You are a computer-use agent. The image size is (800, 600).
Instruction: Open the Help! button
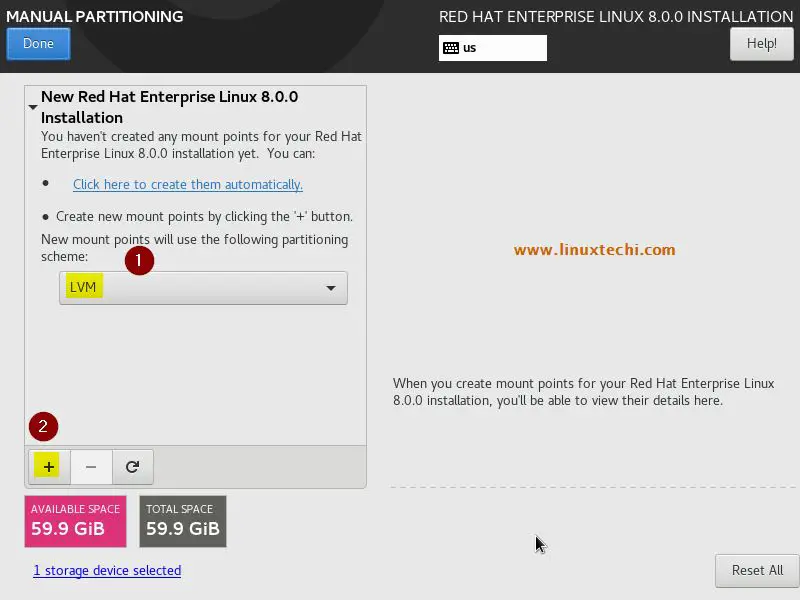point(761,44)
